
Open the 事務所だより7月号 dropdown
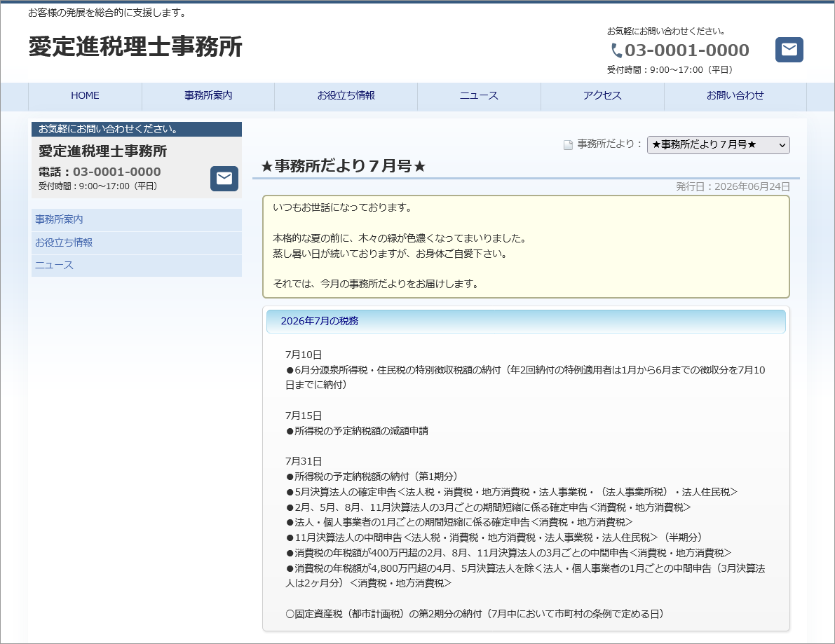(718, 145)
